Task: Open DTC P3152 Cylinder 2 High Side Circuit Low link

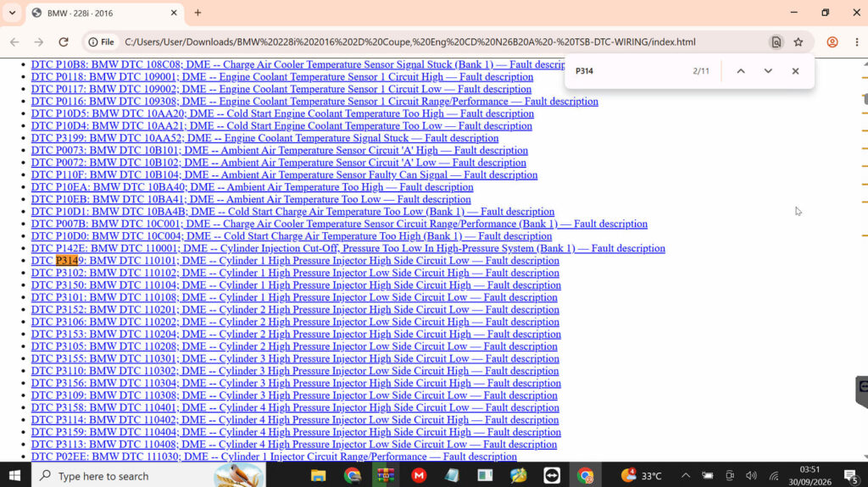Action: coord(295,310)
